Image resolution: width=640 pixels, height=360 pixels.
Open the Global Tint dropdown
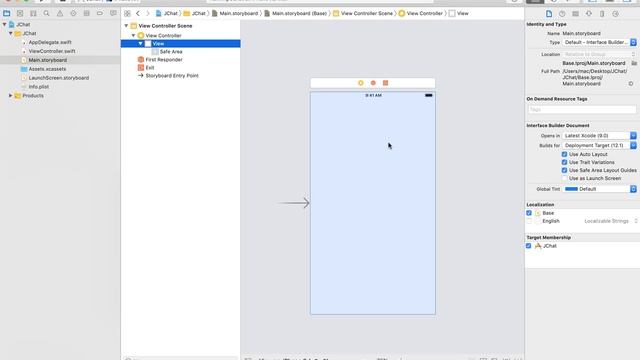pyautogui.click(x=599, y=189)
